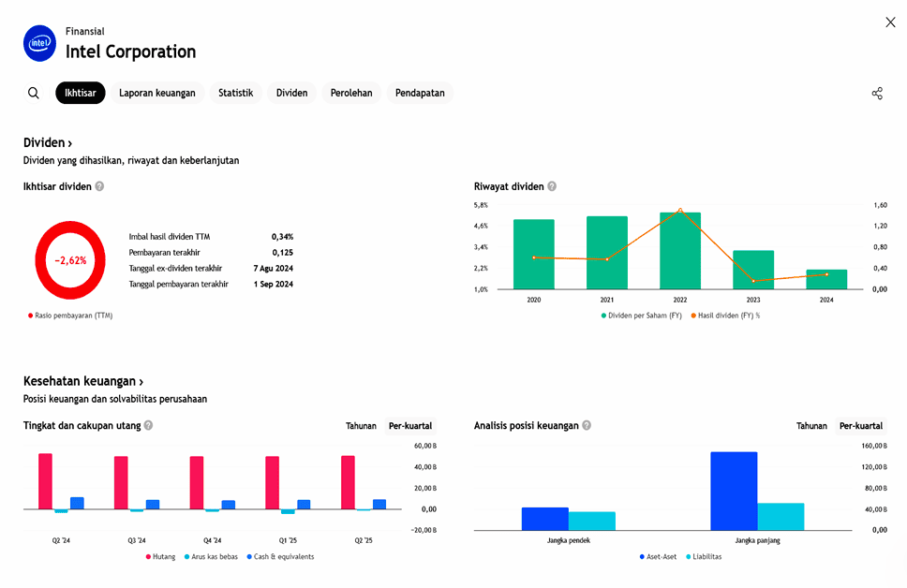
Task: Expand the Kesehatan keuangan section heading
Action: pos(83,382)
